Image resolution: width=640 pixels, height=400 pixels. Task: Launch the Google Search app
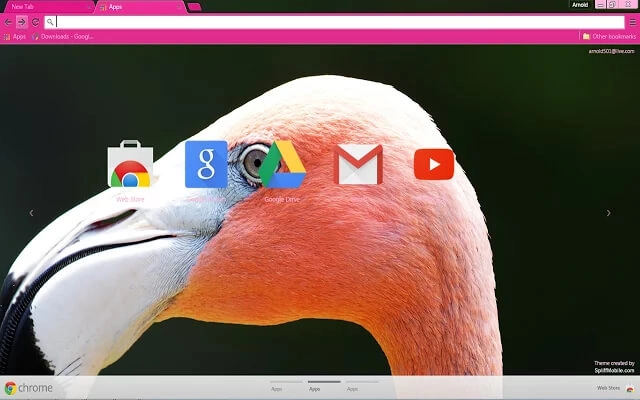coord(206,164)
